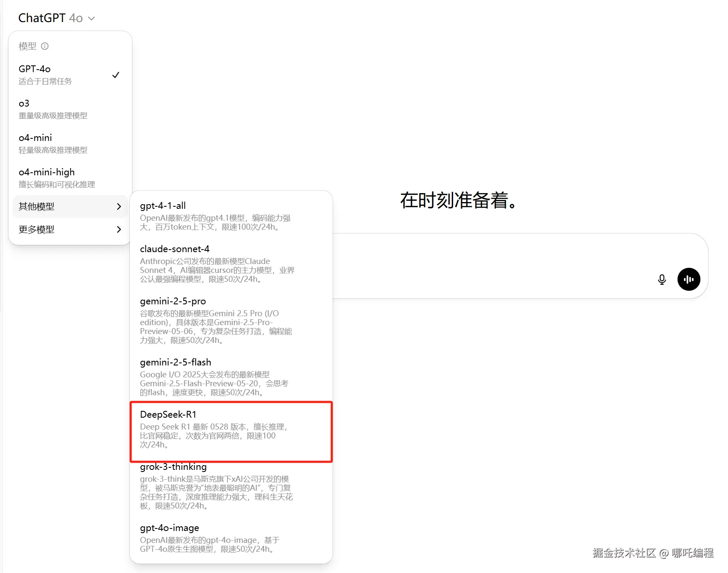Select gpt-4-1-all from other models

(231, 216)
